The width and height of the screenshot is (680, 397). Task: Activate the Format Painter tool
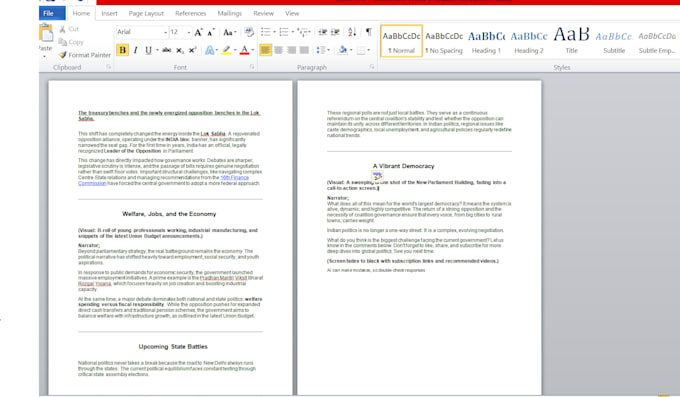(85, 55)
